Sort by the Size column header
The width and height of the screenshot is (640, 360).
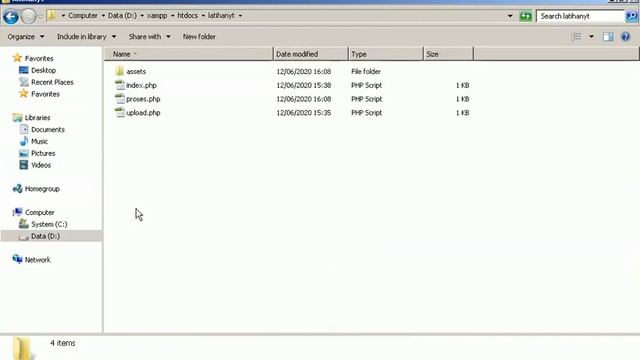coord(448,54)
